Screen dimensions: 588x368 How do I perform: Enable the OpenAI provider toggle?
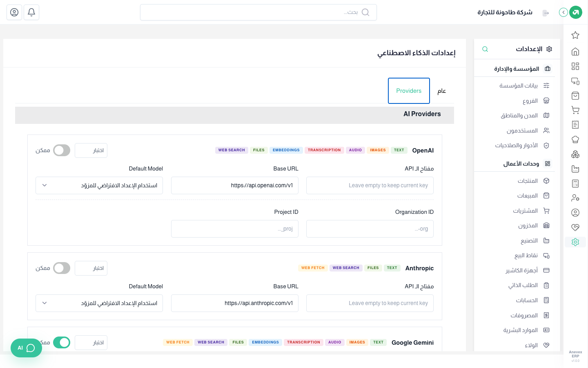point(62,150)
